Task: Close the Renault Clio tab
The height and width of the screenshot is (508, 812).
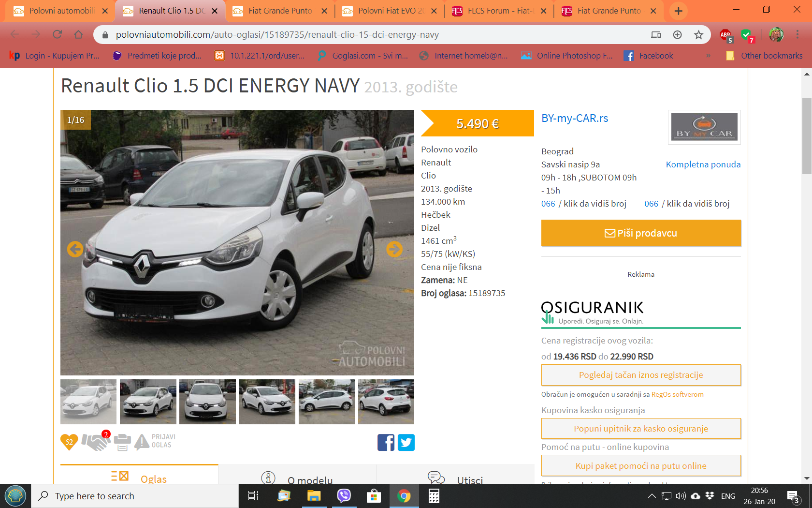Action: pos(215,11)
